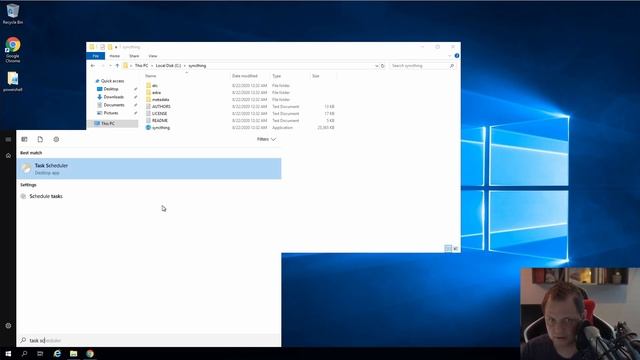This screenshot has width=640, height=360.
Task: Select the metadata folder
Action: (x=160, y=100)
